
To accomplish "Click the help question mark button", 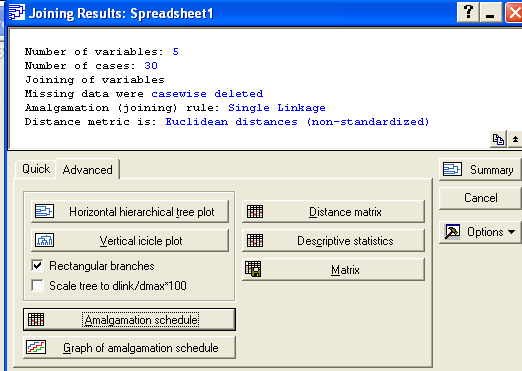I will [x=468, y=12].
